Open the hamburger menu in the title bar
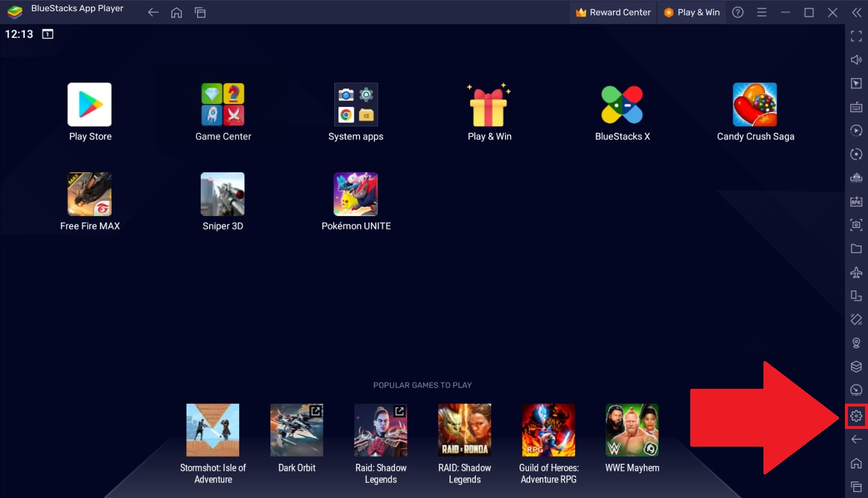The width and height of the screenshot is (868, 498). [762, 12]
